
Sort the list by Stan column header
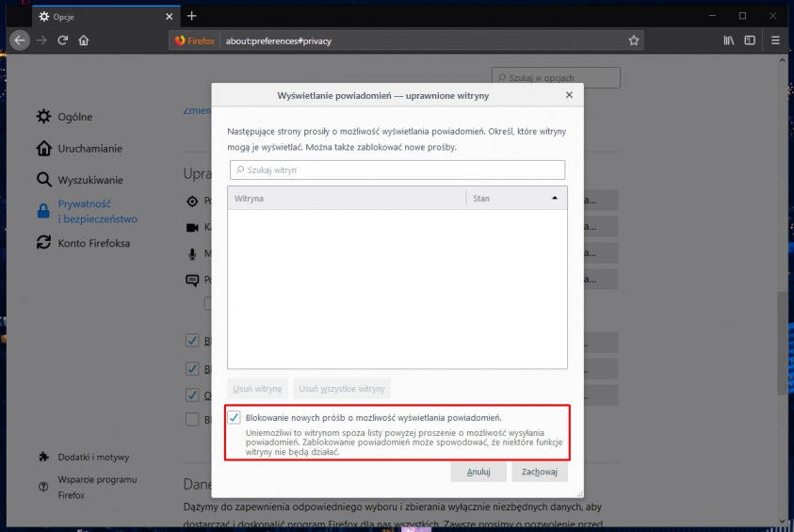click(516, 199)
